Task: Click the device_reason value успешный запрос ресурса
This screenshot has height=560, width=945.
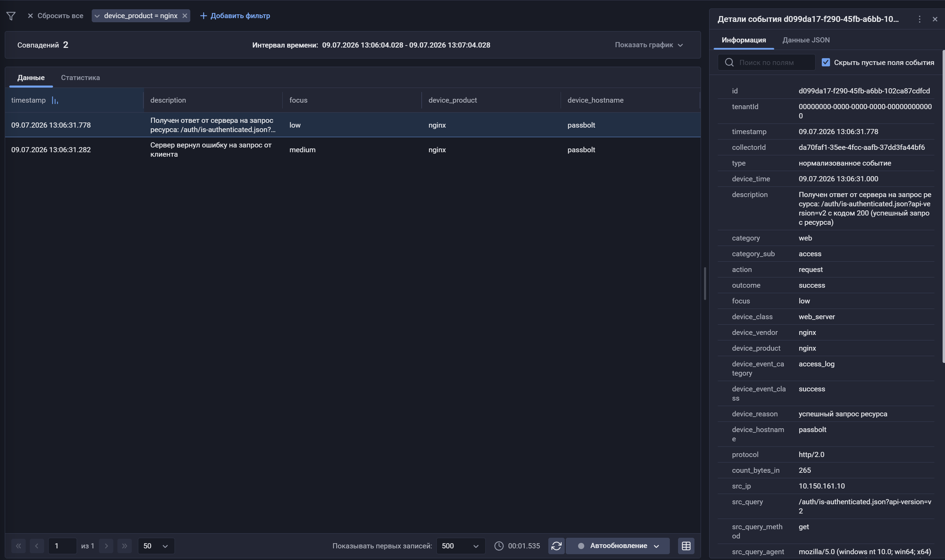Action: [x=842, y=414]
